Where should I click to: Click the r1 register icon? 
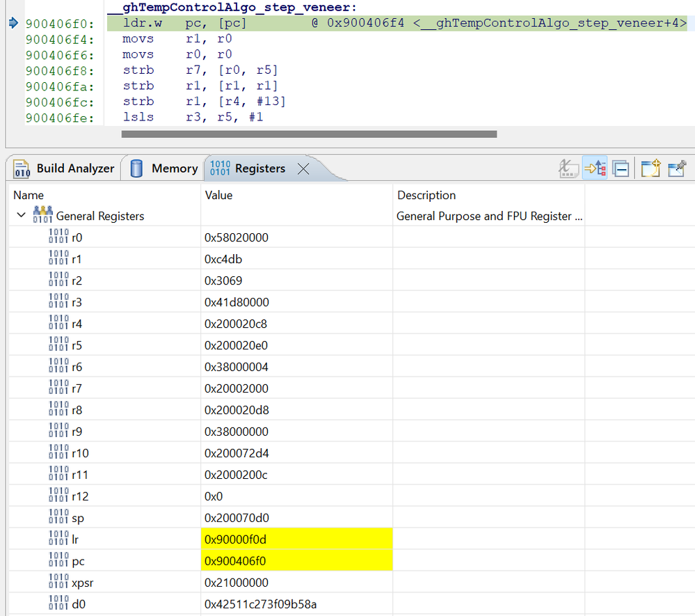[x=58, y=258]
